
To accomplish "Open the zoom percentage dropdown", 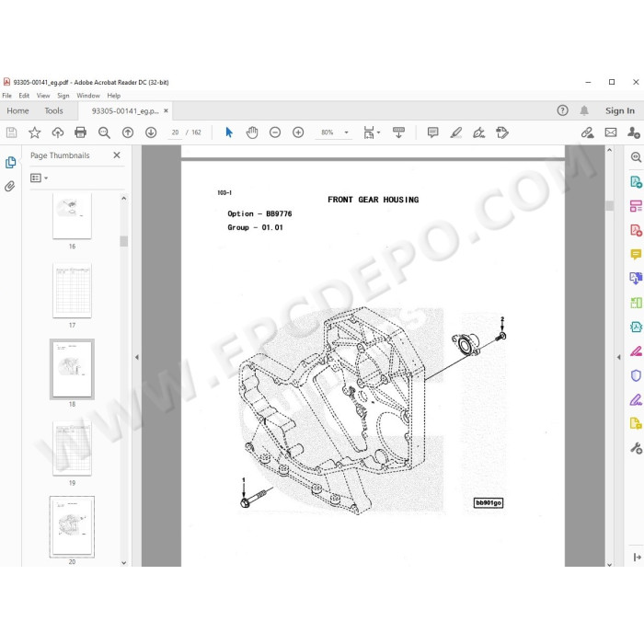I will tap(346, 132).
